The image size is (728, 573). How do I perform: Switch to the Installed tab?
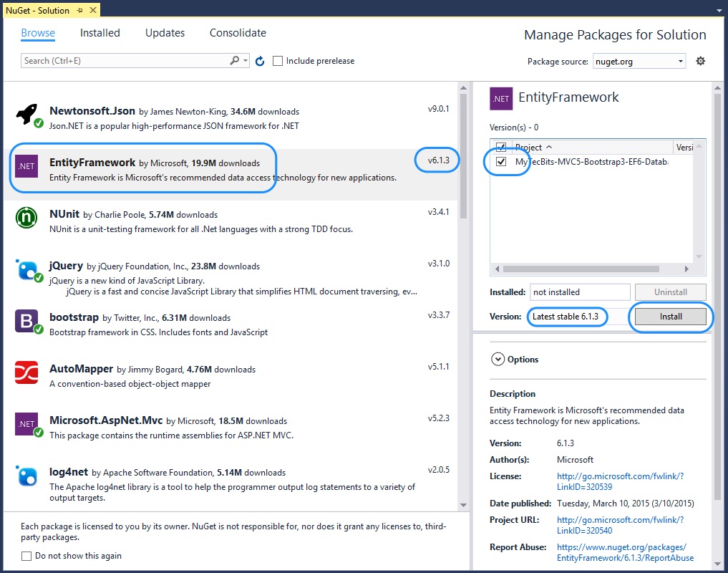(100, 33)
